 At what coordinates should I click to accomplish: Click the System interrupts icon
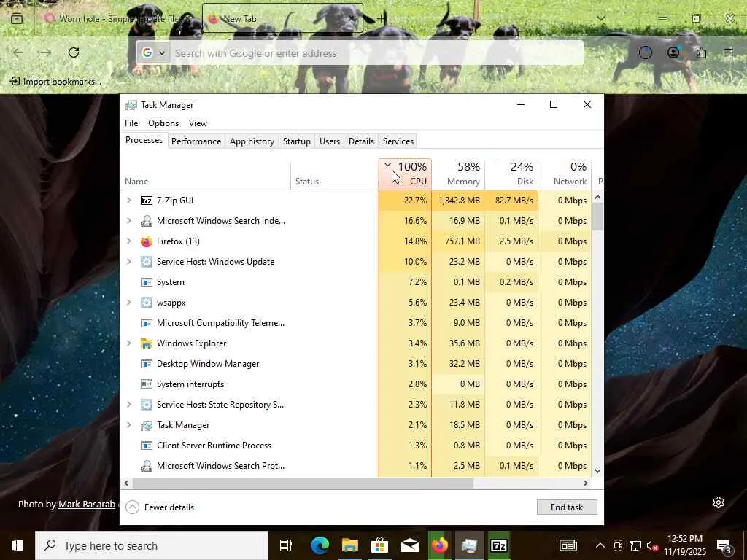tap(146, 384)
